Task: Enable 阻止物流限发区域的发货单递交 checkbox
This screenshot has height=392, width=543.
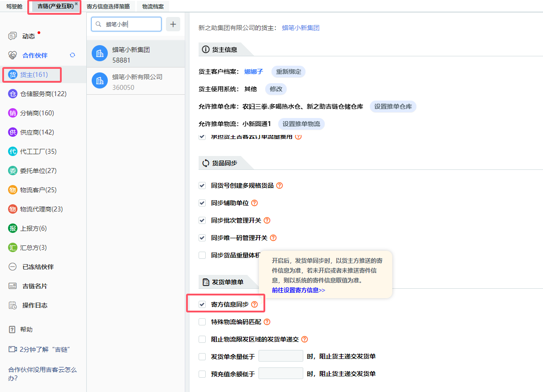Action: pyautogui.click(x=202, y=339)
